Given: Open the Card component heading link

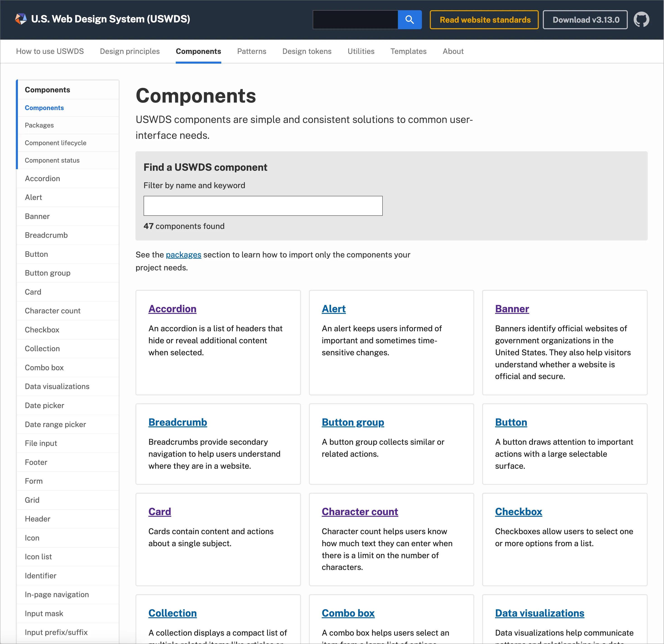Looking at the screenshot, I should tap(160, 512).
